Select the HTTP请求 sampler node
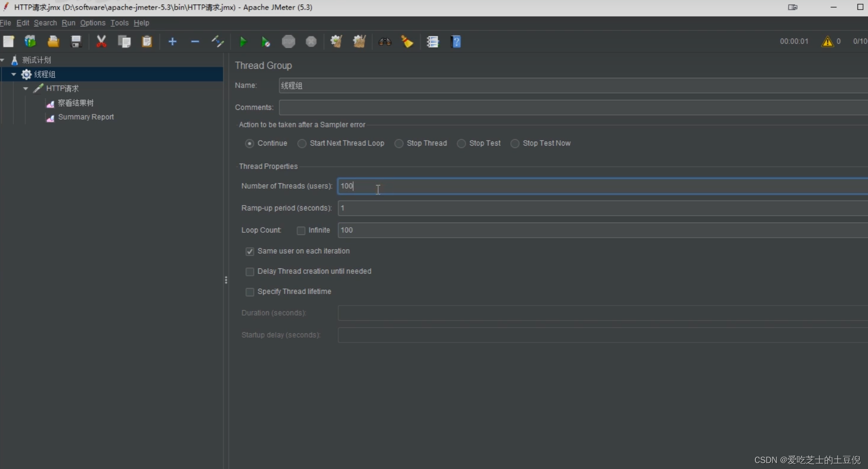Image resolution: width=868 pixels, height=469 pixels. coord(62,88)
